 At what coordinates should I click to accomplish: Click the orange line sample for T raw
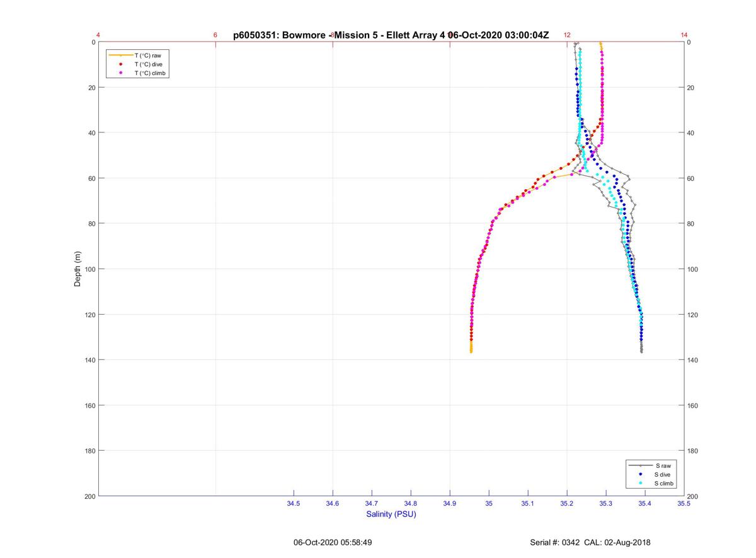(x=120, y=55)
